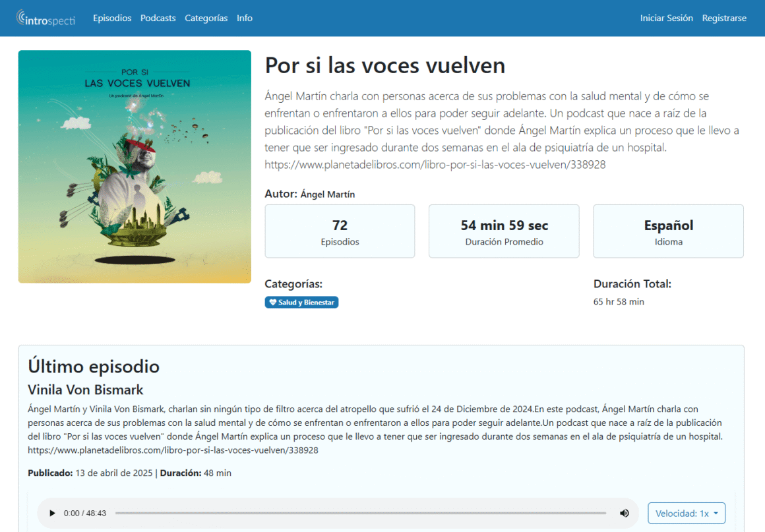Open the Info menu item
The width and height of the screenshot is (765, 532).
click(x=245, y=18)
